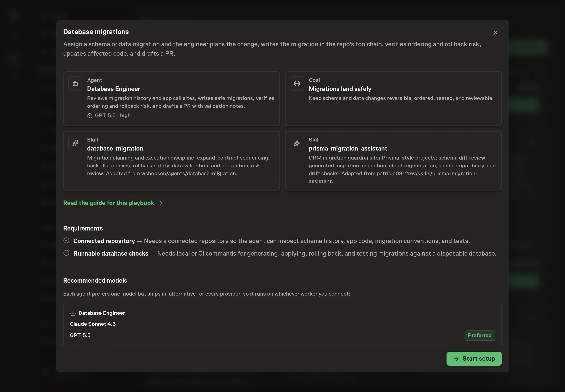Click the brain icon beside GPT-5.5 · high
The image size is (565, 392).
pyautogui.click(x=90, y=116)
